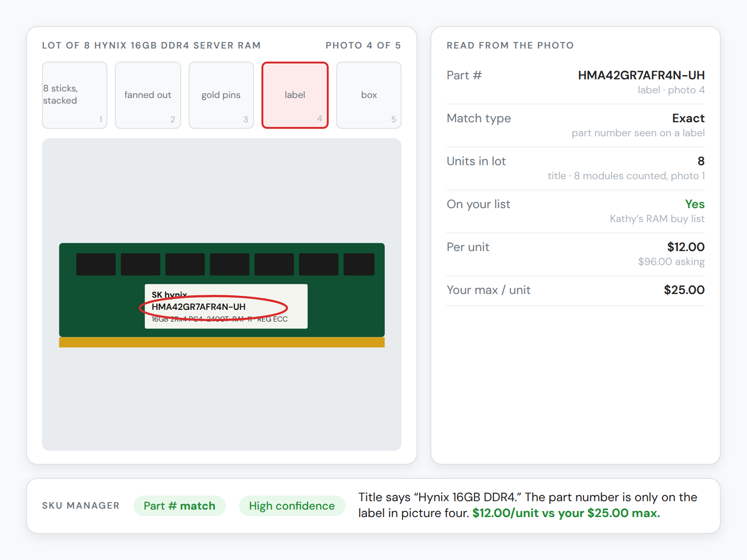
Task: Click the 'label · photo 4' source note
Action: pos(671,90)
